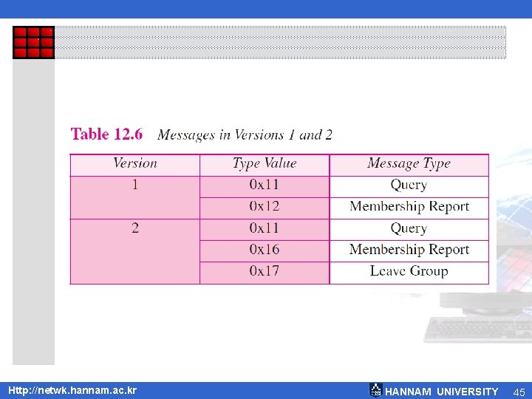
Task: Click Membership Report beside 0x12
Action: tap(409, 208)
